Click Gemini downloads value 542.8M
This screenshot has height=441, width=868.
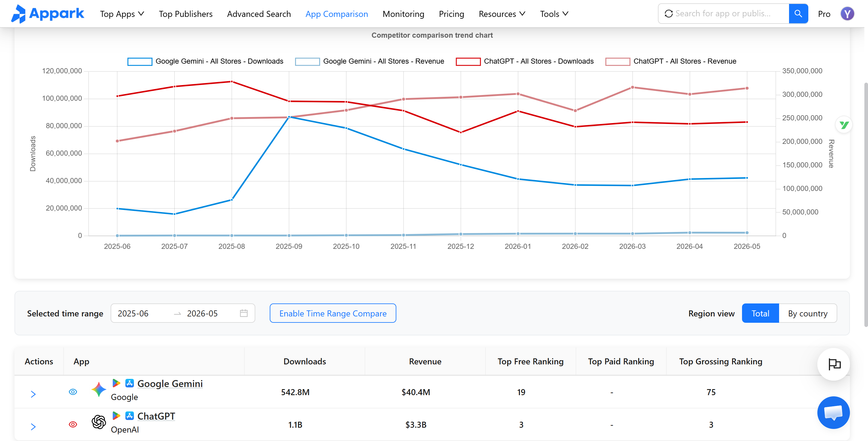pos(295,392)
